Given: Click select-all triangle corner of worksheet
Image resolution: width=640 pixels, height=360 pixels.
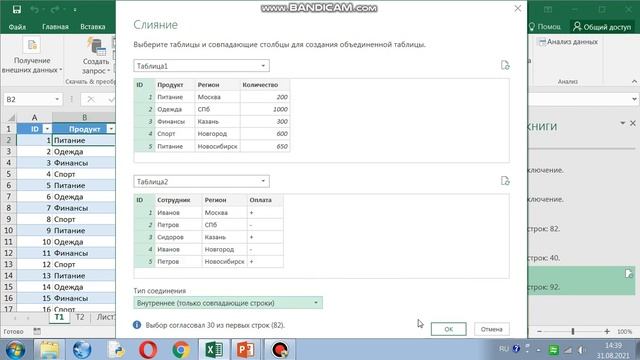Looking at the screenshot, I should point(11,118).
